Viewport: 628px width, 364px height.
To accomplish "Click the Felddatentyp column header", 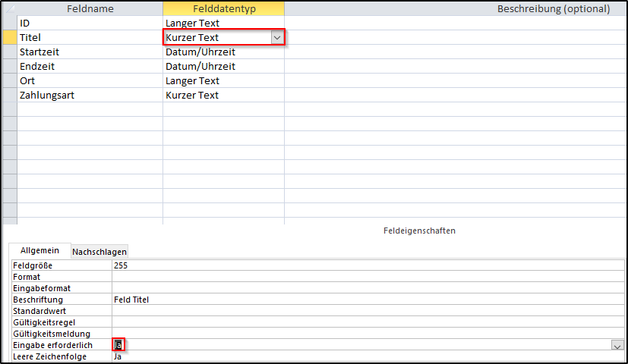I will click(223, 8).
